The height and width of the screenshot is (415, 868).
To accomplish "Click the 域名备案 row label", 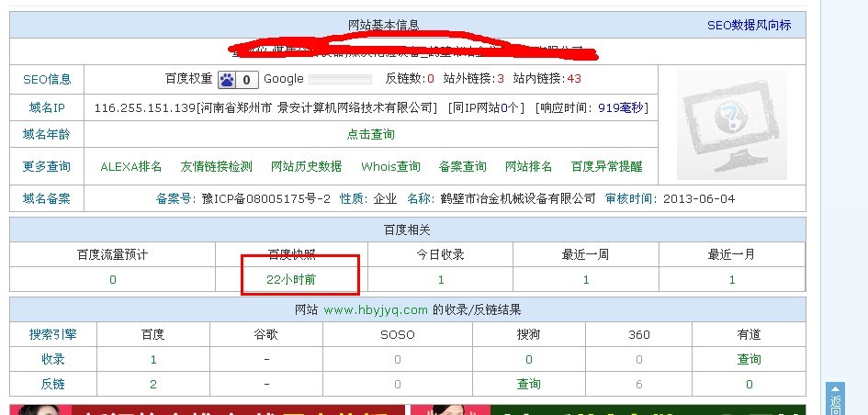I will [x=47, y=198].
